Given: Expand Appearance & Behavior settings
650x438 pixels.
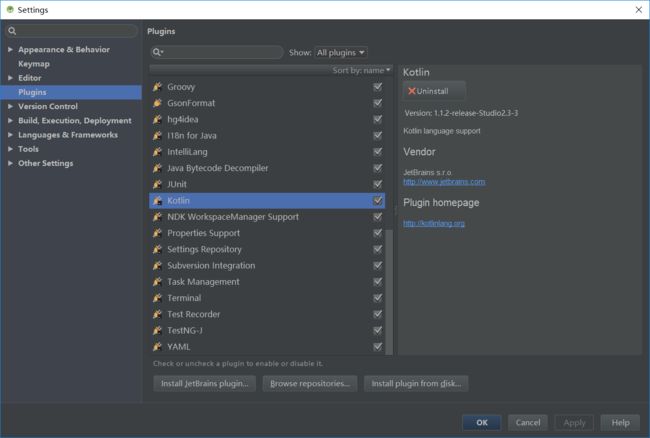Looking at the screenshot, I should [x=10, y=49].
